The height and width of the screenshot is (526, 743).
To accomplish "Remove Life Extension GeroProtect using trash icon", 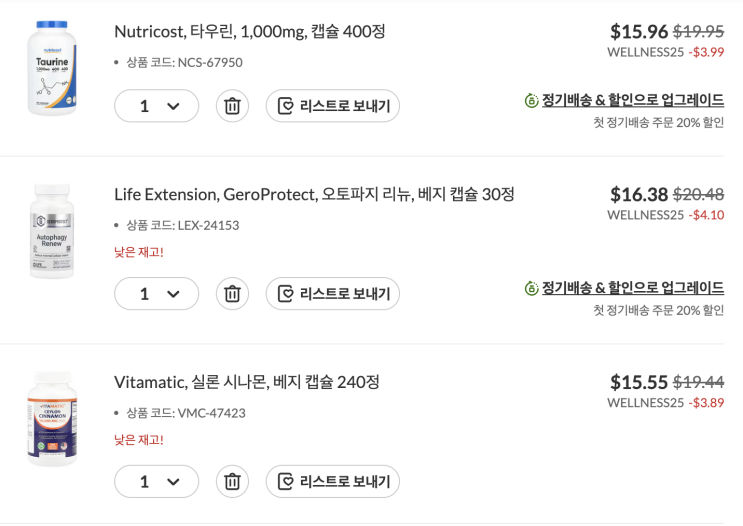I will [232, 294].
